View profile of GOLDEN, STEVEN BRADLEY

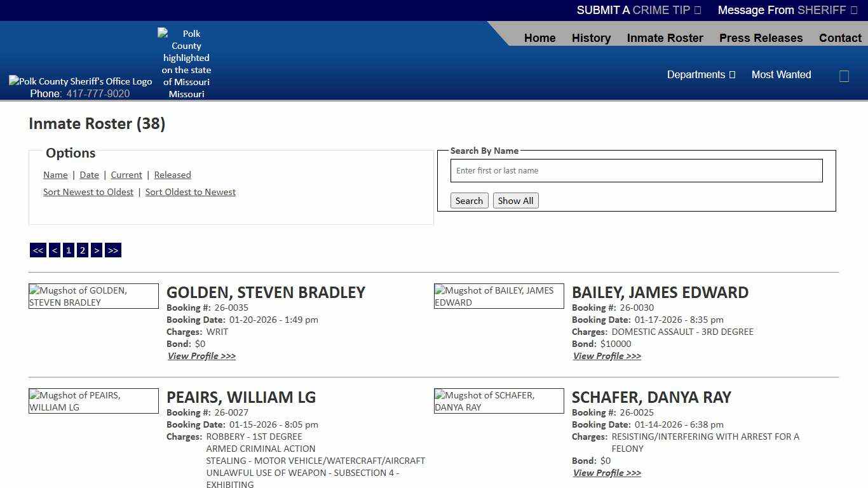click(x=201, y=356)
